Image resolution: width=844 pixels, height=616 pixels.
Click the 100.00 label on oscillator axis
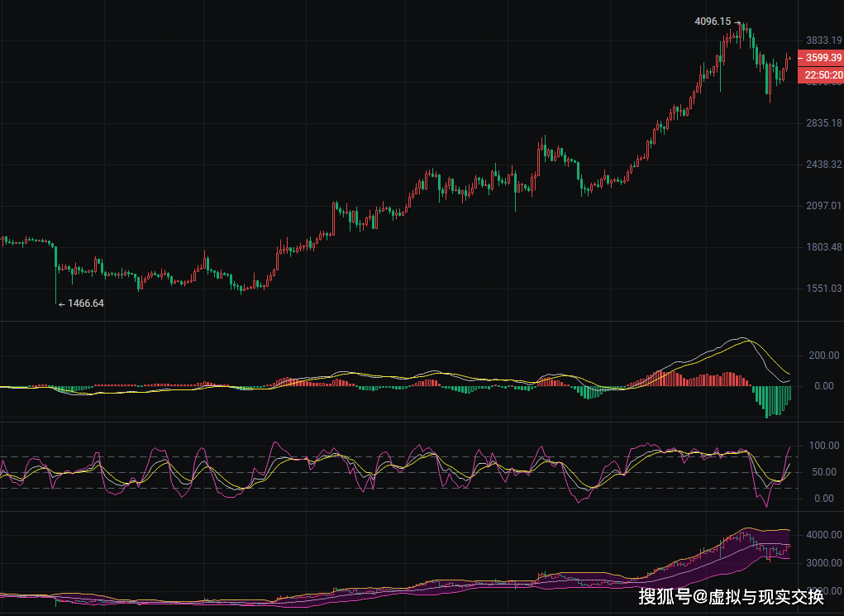click(823, 446)
